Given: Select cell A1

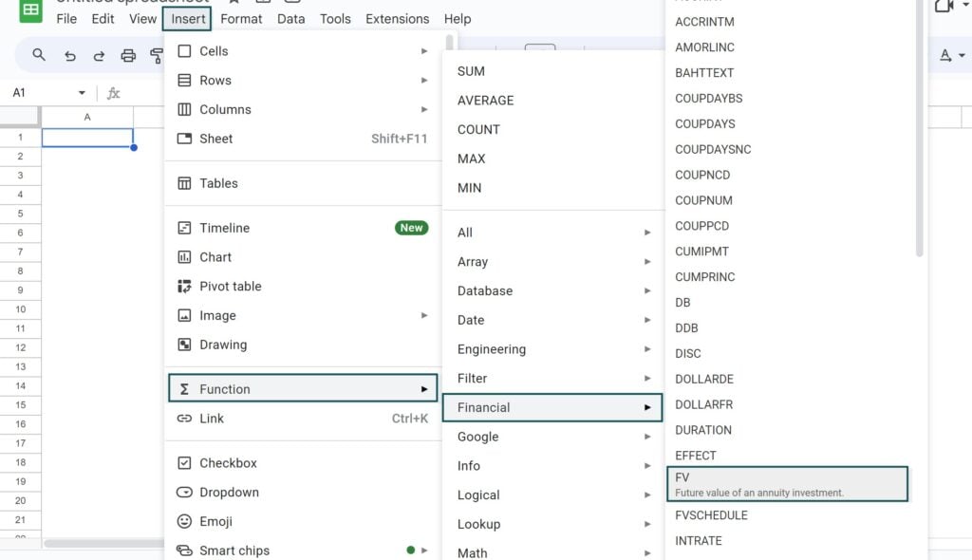Looking at the screenshot, I should (87, 137).
